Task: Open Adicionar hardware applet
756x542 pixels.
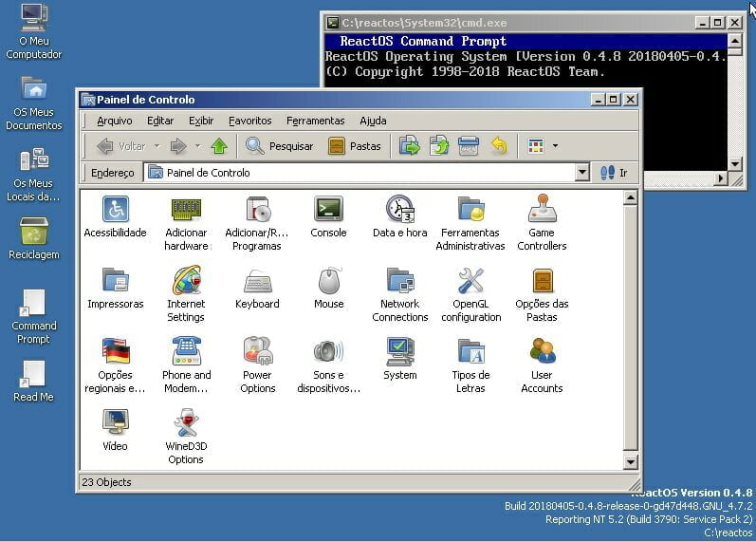Action: (186, 209)
